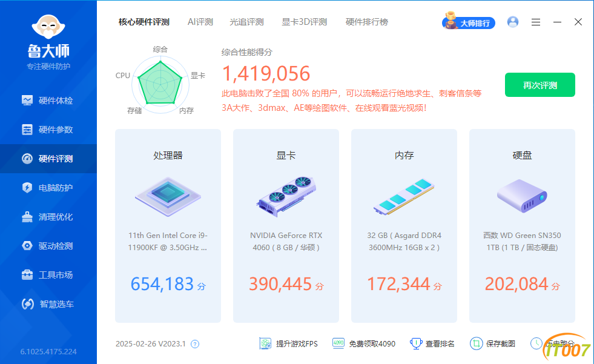Click the 免费领取4090 card icon
The image size is (594, 364).
(338, 343)
